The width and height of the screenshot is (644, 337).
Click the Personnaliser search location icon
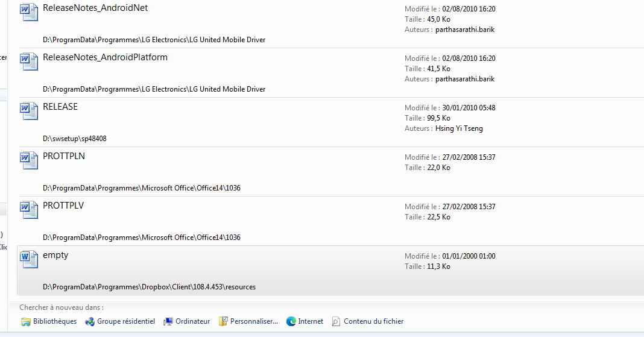(223, 321)
